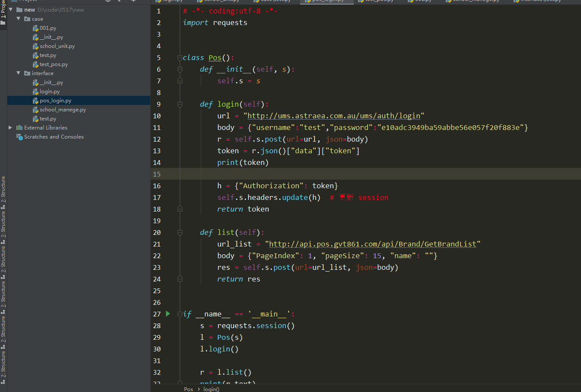Click the 'self.s = s' assignment on line 7
Image resolution: width=581 pixels, height=392 pixels.
[239, 81]
